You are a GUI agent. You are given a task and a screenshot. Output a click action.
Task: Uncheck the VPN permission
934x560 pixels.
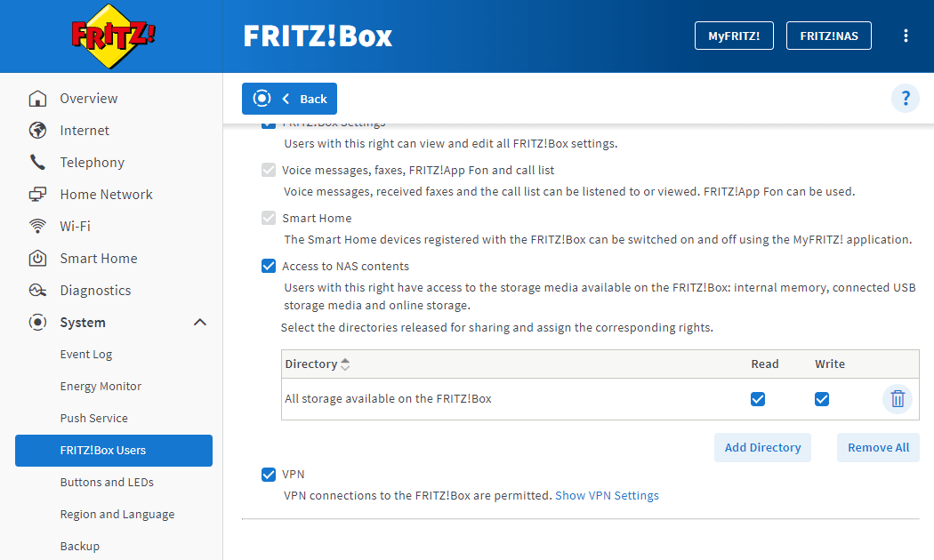point(269,475)
